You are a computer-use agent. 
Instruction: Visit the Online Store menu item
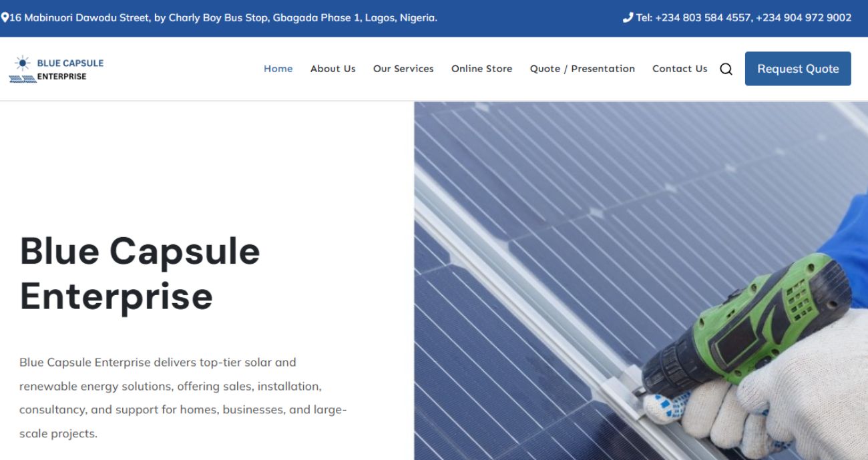(x=482, y=69)
